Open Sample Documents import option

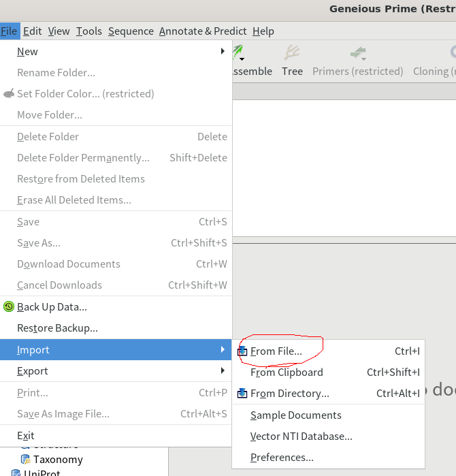[328, 415]
